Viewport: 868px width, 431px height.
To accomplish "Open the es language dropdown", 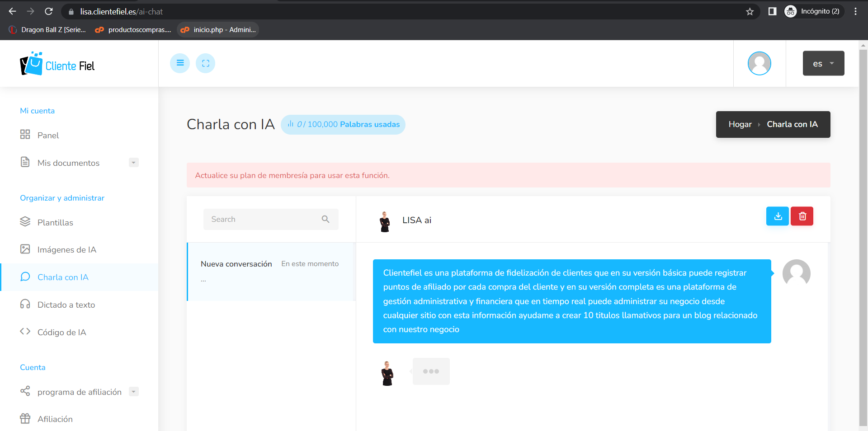I will pos(824,63).
